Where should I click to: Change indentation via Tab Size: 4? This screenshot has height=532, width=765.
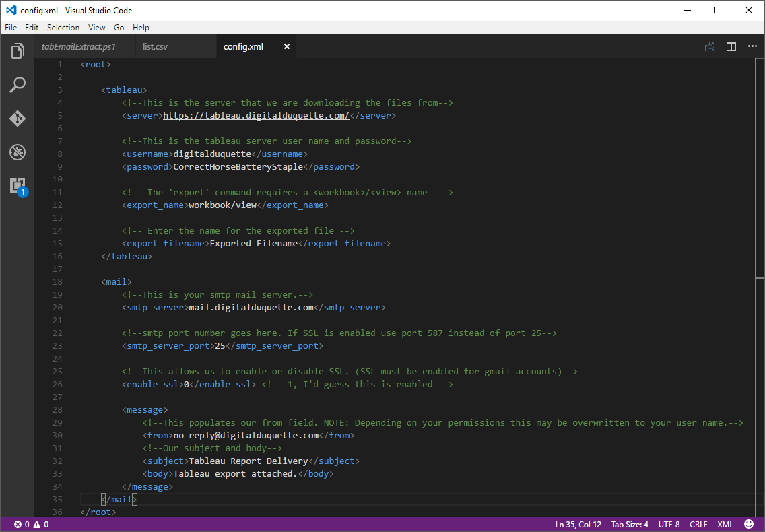click(630, 524)
